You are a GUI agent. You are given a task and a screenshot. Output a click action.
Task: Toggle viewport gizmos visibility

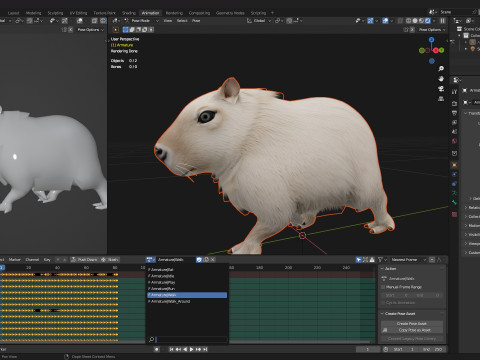click(x=370, y=21)
